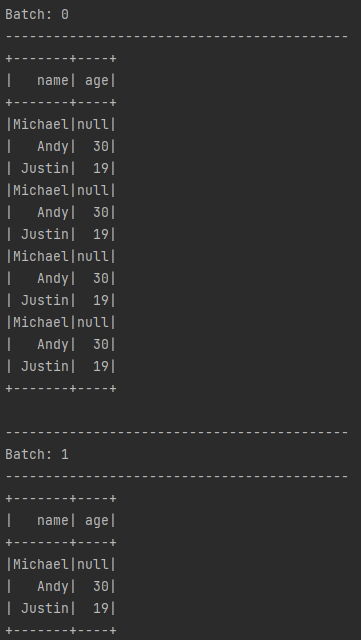Click the bottom border of Batch 0 table
This screenshot has height=640, width=361.
(61, 389)
